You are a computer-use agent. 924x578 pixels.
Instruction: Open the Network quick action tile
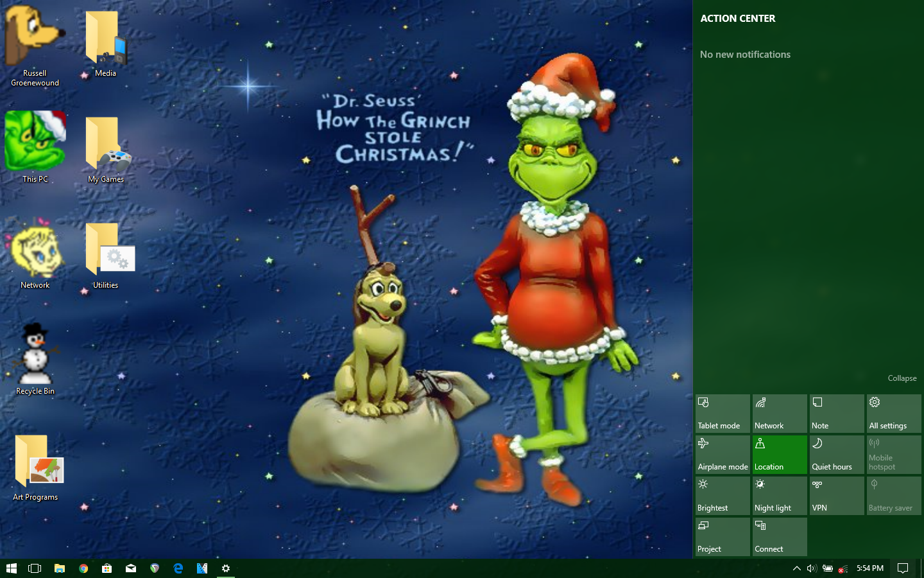(x=780, y=414)
